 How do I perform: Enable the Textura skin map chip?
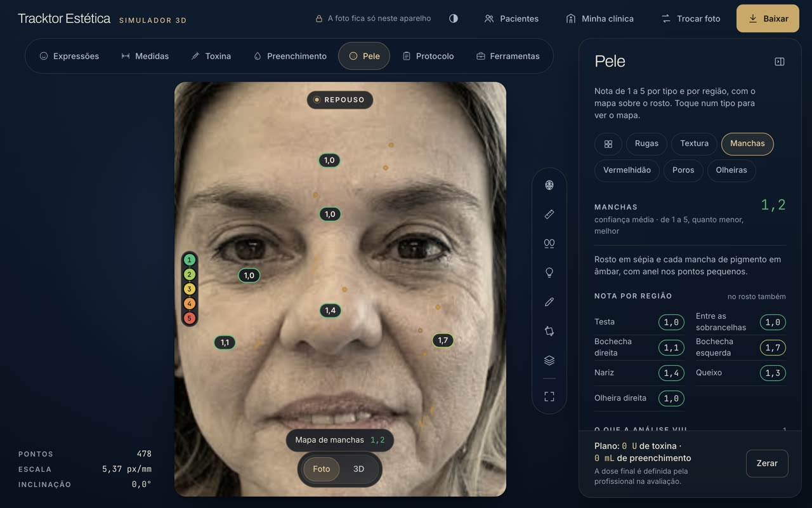[694, 144]
